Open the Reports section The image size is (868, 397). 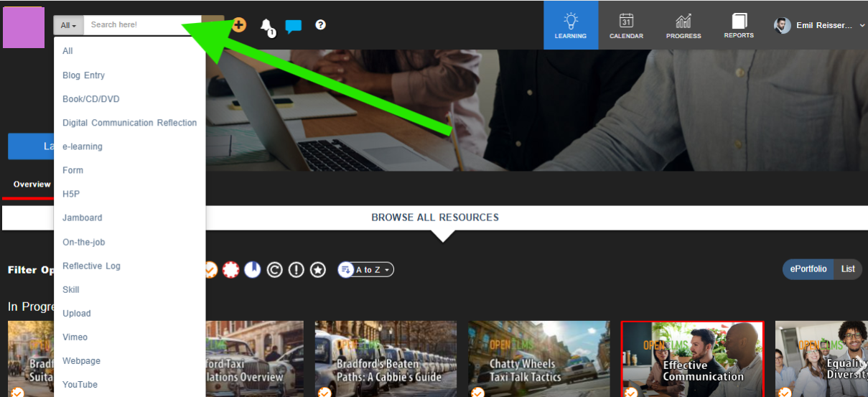coord(739,25)
